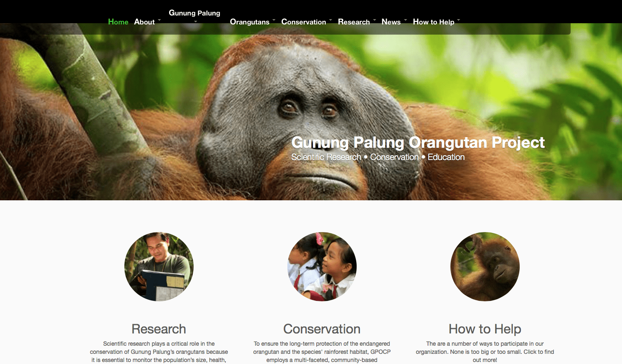This screenshot has width=622, height=364.
Task: Click the baby orangutan circular photo
Action: coord(485,267)
